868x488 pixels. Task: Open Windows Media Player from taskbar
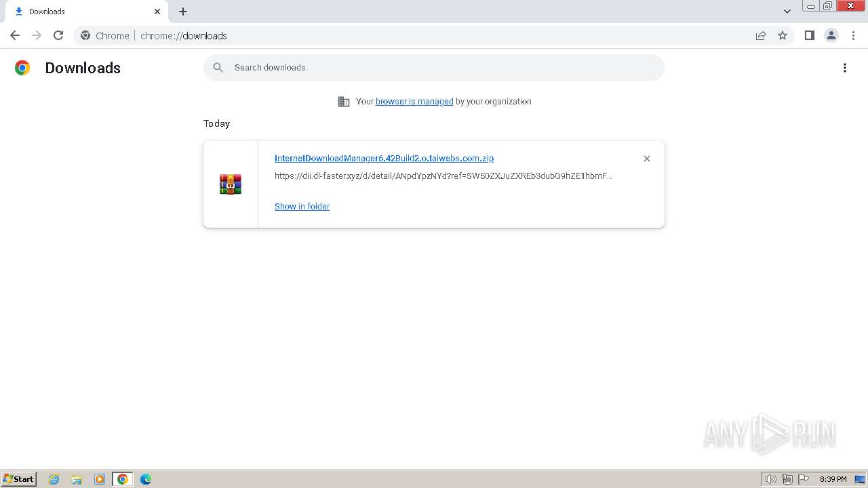tap(100, 479)
